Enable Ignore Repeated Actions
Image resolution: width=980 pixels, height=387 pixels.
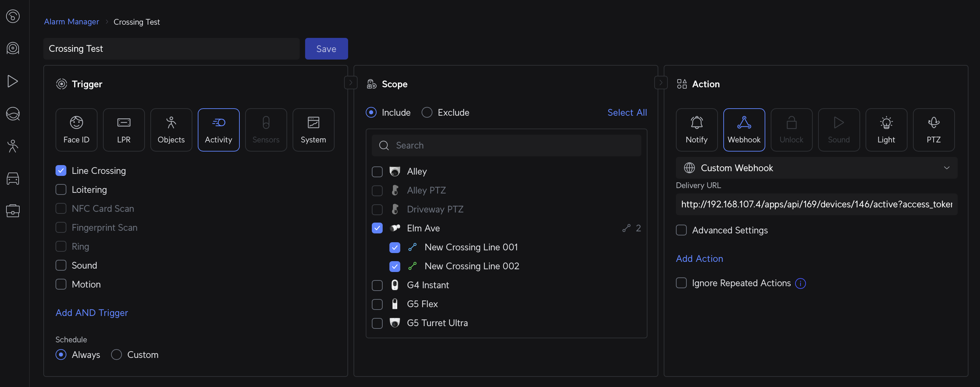coord(681,283)
